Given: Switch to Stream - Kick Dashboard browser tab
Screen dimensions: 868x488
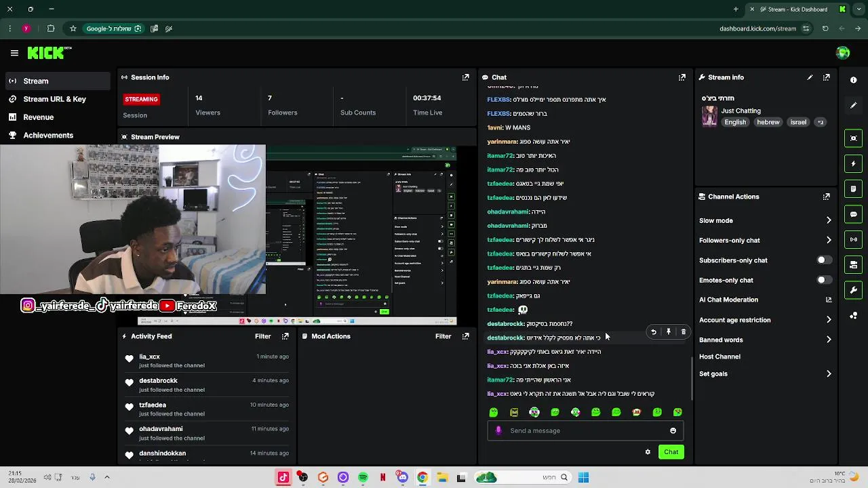Looking at the screenshot, I should pyautogui.click(x=797, y=9).
